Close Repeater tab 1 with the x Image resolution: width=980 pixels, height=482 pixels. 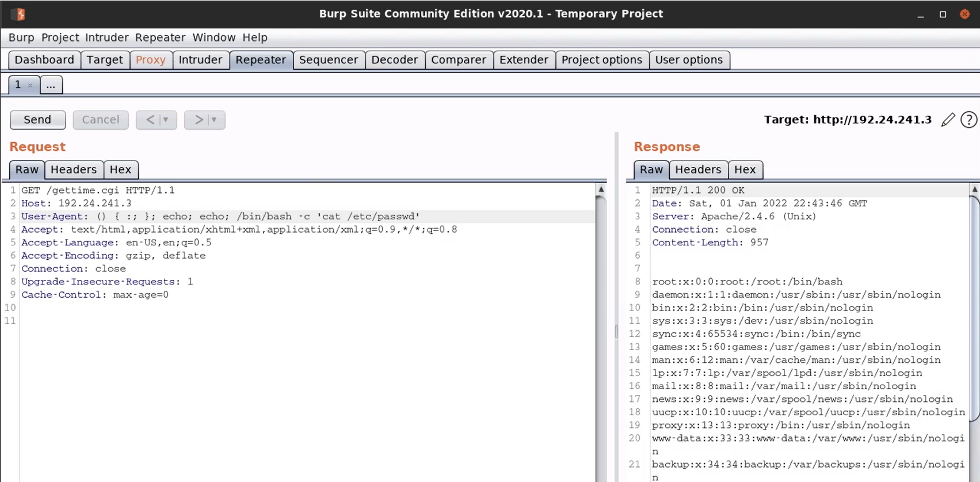pyautogui.click(x=30, y=85)
